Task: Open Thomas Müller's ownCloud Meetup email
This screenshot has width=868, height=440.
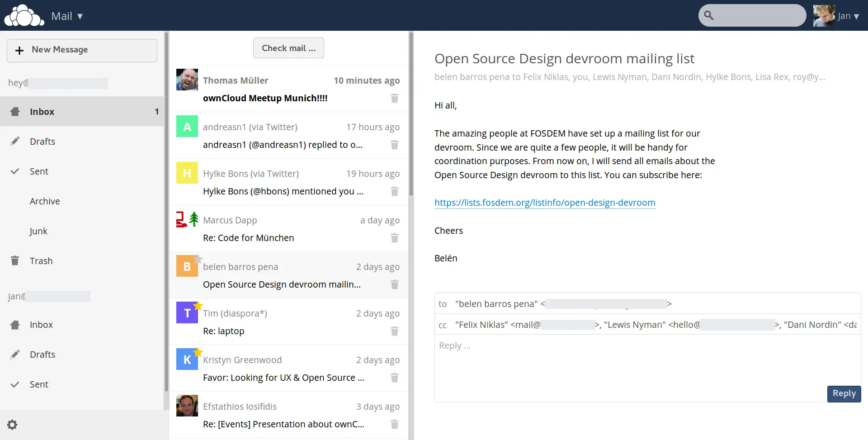Action: [x=289, y=89]
